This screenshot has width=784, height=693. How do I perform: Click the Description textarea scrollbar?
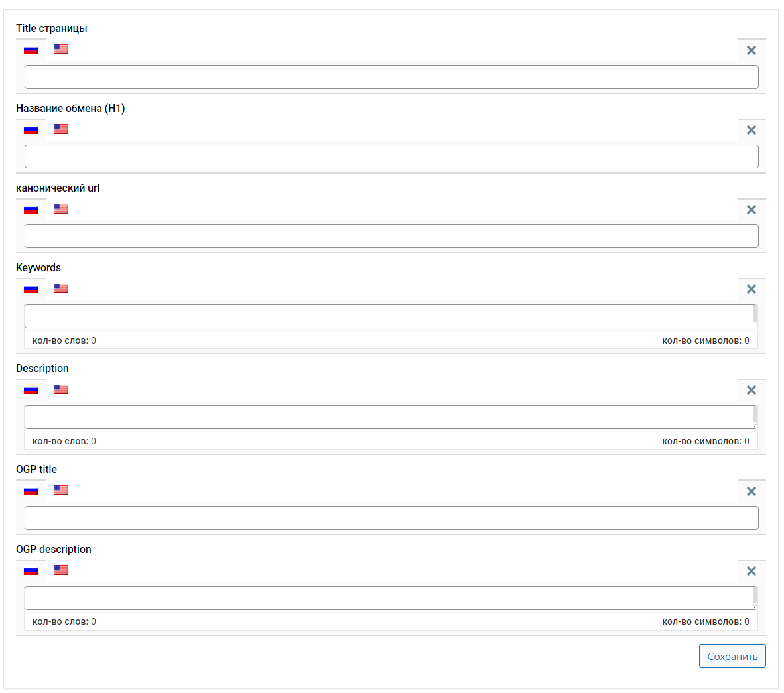pos(755,415)
